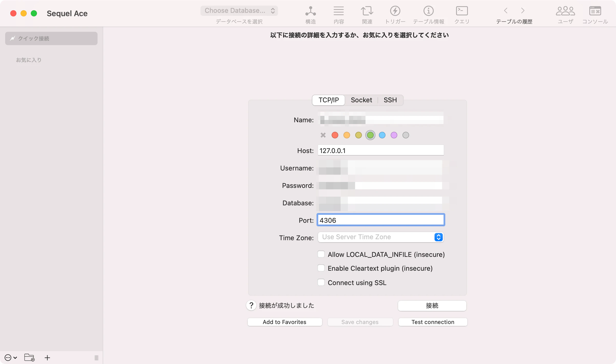Pick the gray connection color
Screen dimensions: 616x364
point(406,135)
